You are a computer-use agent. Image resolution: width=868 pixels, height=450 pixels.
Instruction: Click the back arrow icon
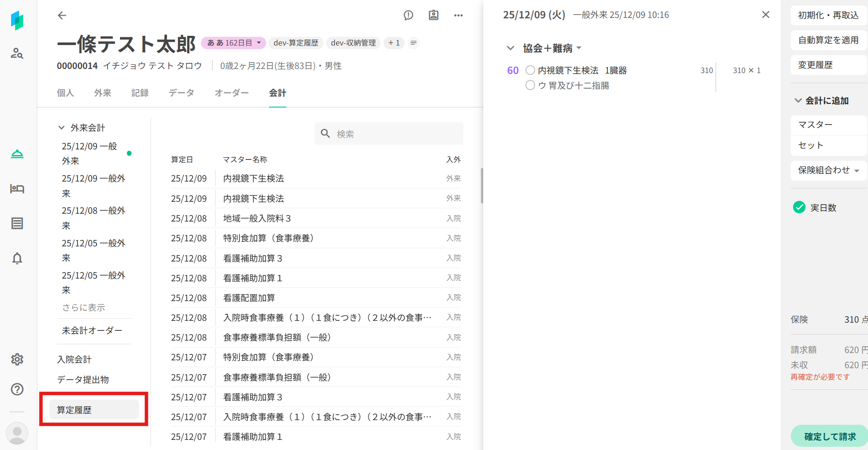pyautogui.click(x=62, y=16)
